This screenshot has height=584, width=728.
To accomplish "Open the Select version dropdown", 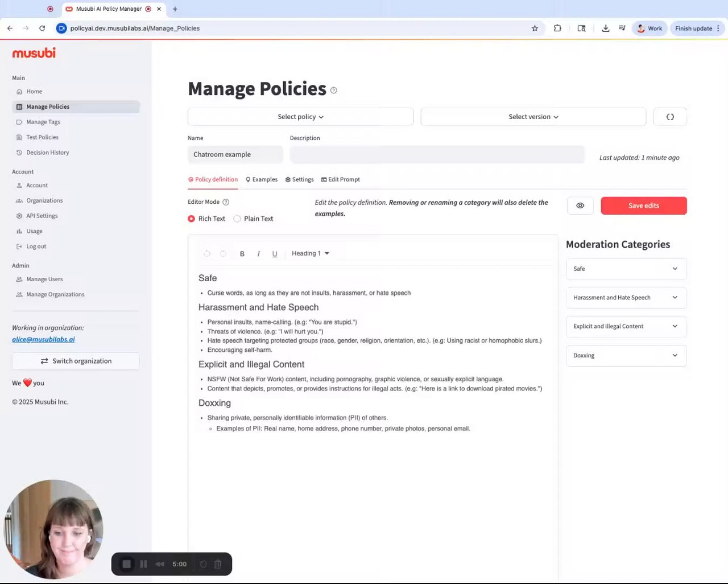I will (x=533, y=117).
